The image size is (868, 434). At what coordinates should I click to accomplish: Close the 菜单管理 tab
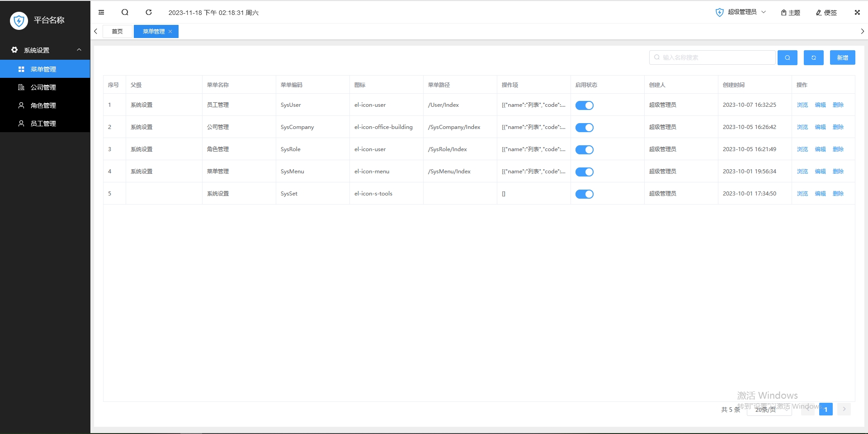pos(170,31)
